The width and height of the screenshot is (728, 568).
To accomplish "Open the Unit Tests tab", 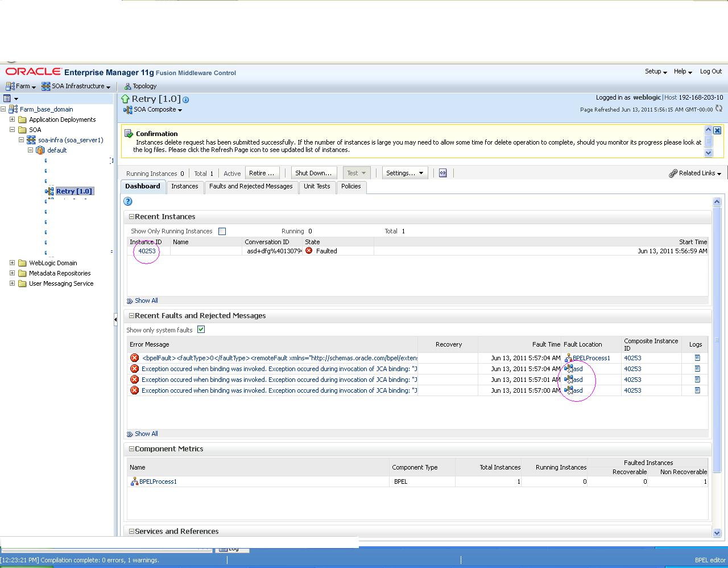I will 317,187.
